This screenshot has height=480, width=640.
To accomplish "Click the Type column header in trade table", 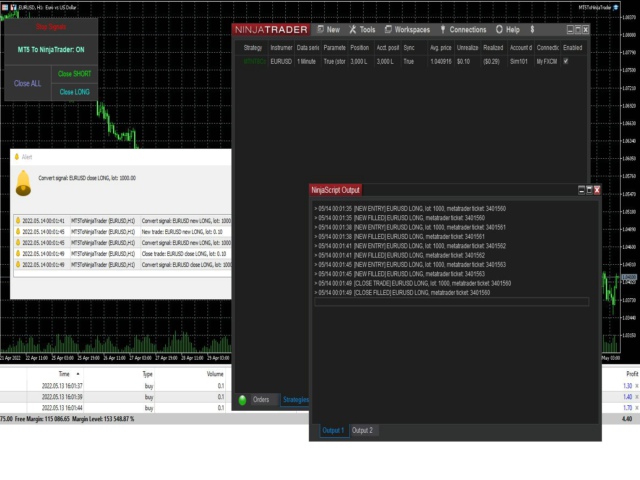I will (147, 374).
